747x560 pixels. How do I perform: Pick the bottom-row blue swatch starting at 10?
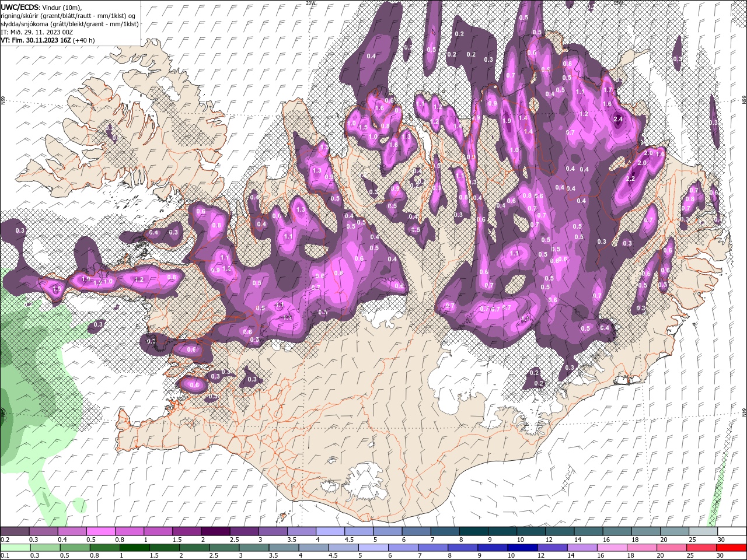pos(522,548)
